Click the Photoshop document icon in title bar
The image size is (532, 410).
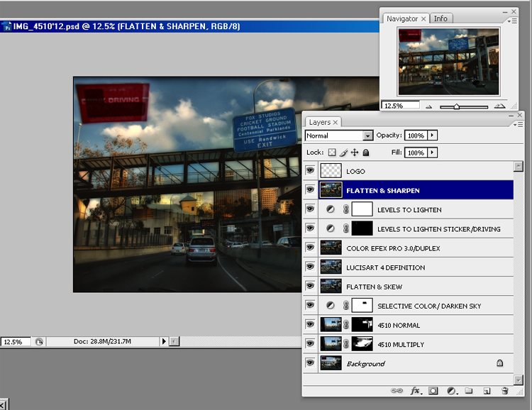7,26
